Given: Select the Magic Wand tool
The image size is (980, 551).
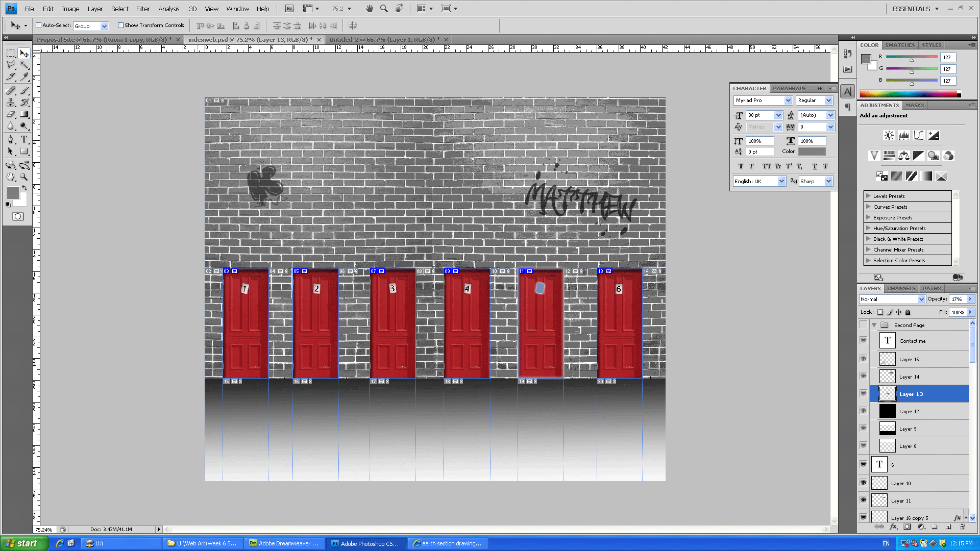Looking at the screenshot, I should click(24, 65).
